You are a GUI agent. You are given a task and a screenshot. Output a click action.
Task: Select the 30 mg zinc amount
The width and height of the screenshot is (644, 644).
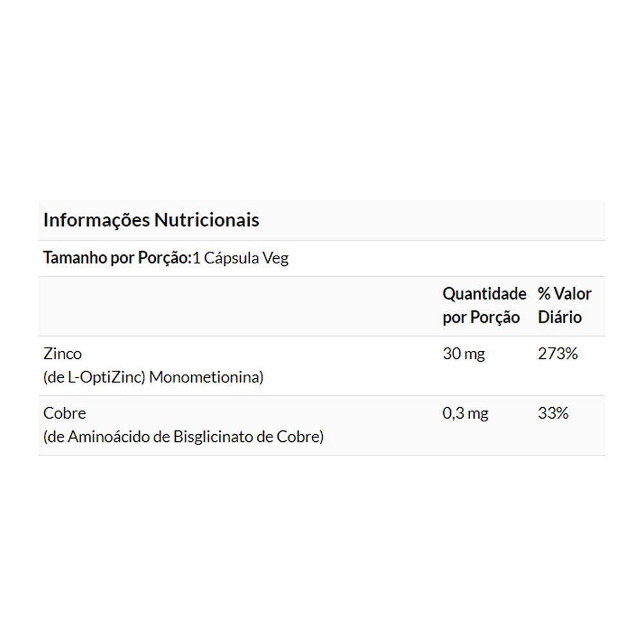(464, 354)
